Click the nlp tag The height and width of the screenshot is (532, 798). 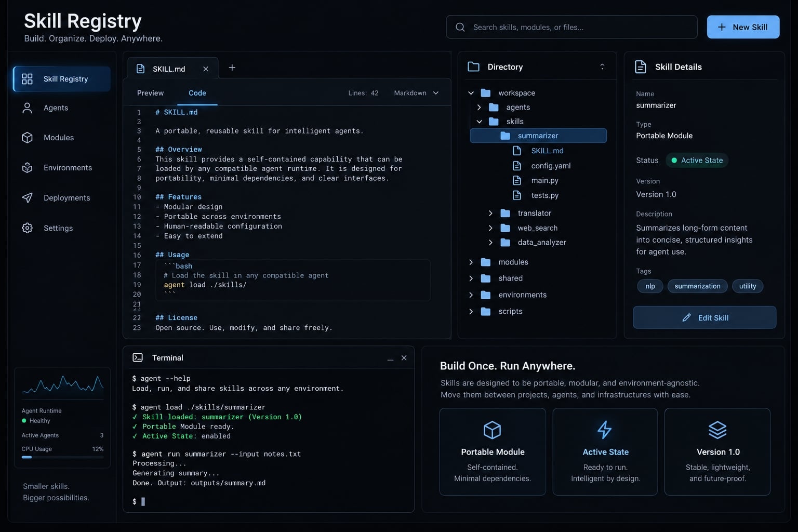tap(650, 286)
